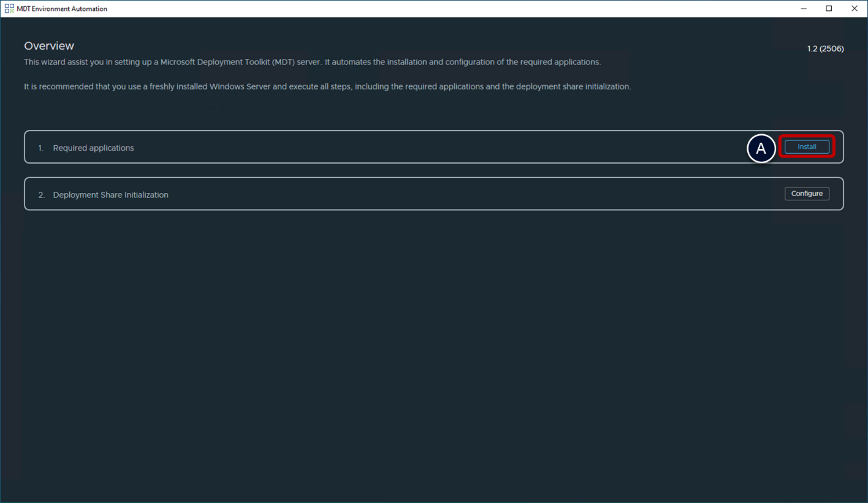Click step number 2 in the list

(x=41, y=195)
